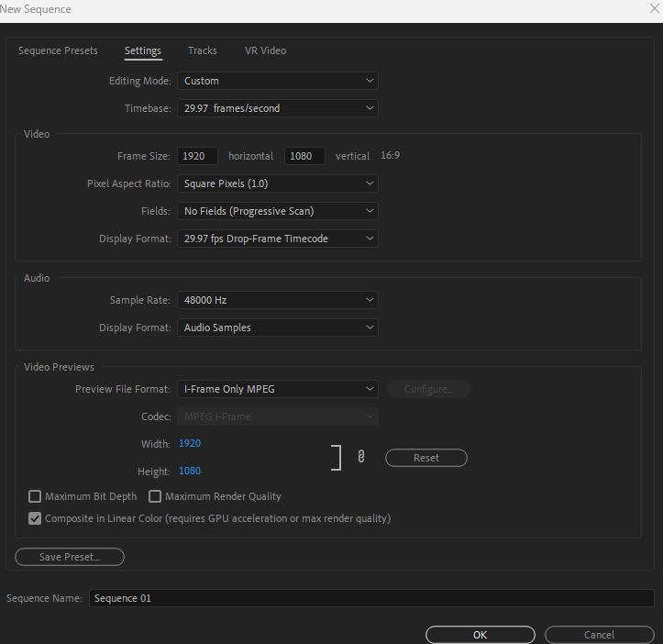Click the 16:9 aspect ratio text
The height and width of the screenshot is (644, 663).
(390, 155)
